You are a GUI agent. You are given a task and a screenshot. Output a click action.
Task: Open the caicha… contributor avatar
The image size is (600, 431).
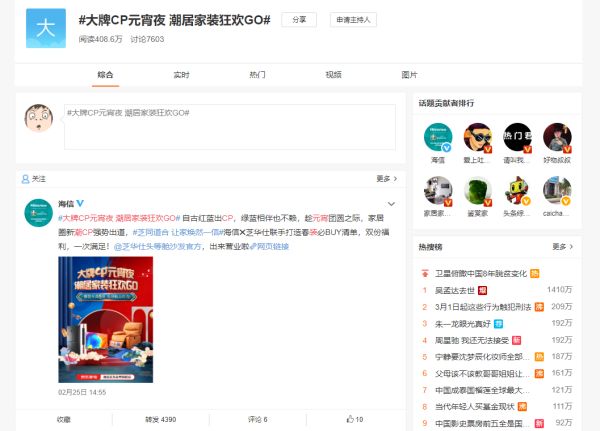(x=557, y=191)
